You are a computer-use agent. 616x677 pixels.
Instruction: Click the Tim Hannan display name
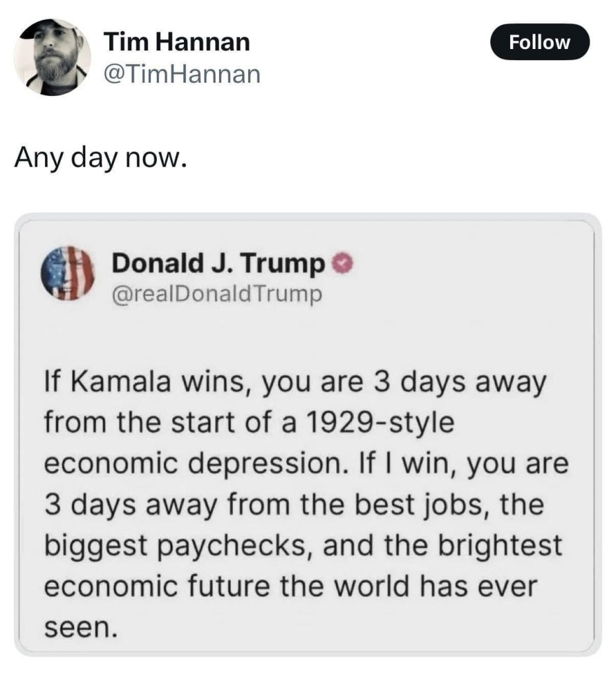[177, 42]
